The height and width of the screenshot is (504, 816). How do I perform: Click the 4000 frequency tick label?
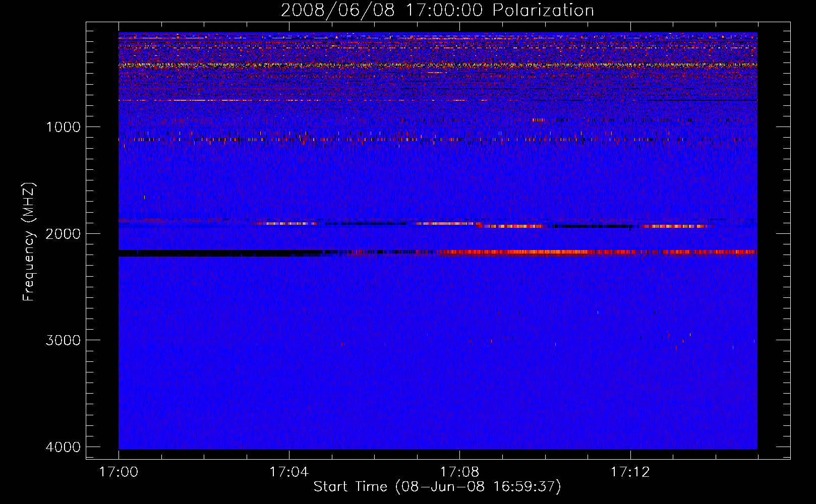click(63, 447)
